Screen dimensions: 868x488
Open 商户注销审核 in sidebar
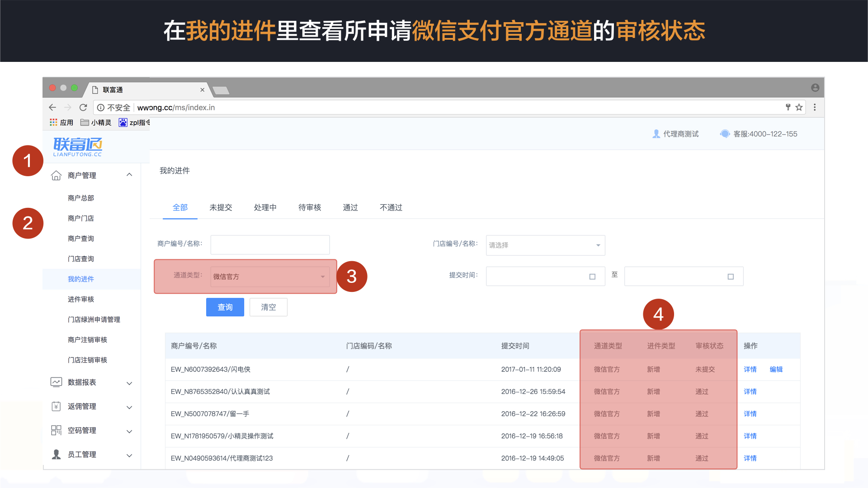pos(87,340)
